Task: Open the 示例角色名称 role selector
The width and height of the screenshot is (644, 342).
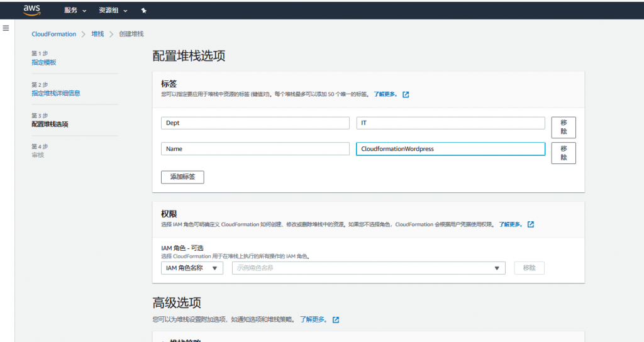Action: [369, 268]
